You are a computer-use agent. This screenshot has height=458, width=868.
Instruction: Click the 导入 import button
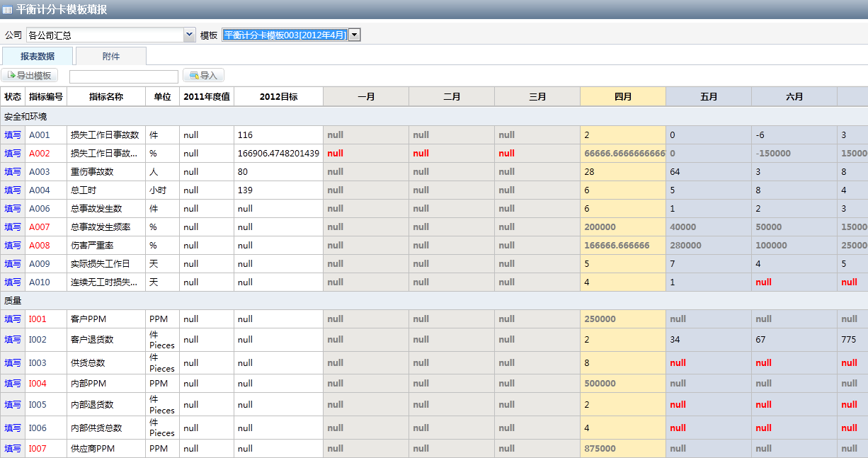203,76
